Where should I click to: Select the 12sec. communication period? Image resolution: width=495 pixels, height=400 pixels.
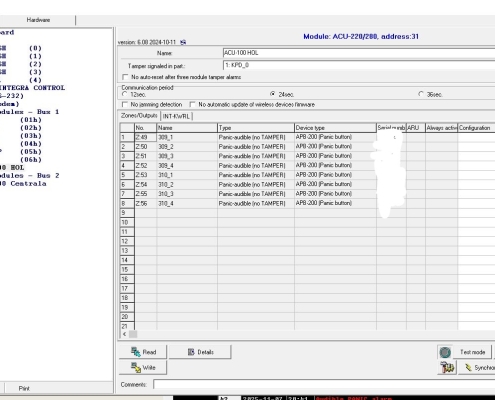tap(125, 94)
